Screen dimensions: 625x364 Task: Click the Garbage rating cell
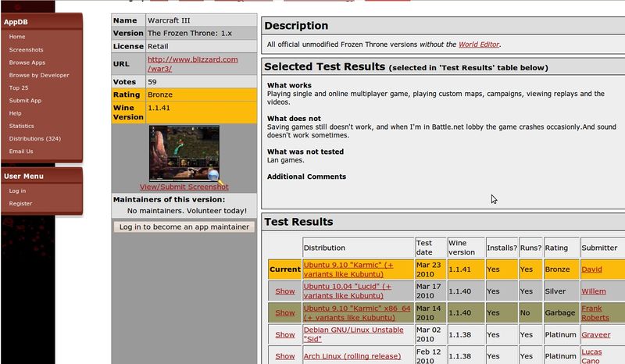coord(561,313)
